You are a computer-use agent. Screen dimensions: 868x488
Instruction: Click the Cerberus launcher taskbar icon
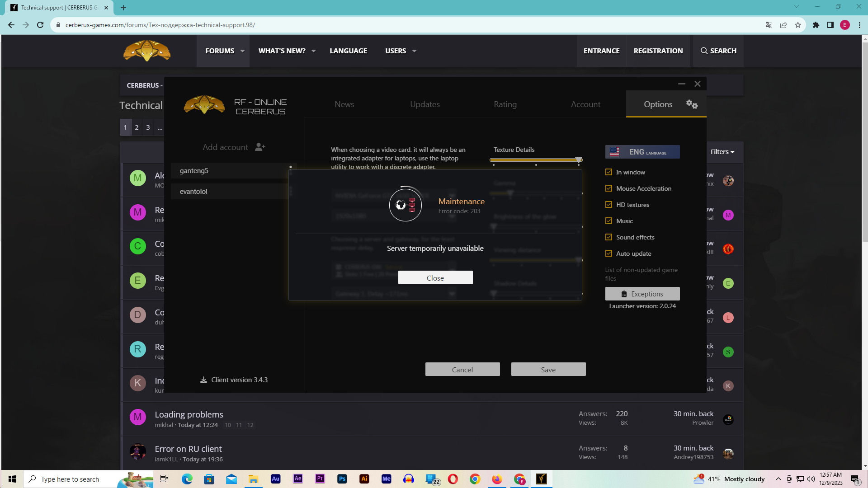(x=542, y=479)
